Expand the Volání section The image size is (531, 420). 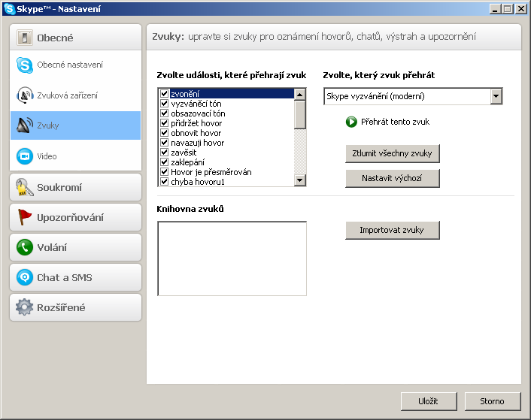pyautogui.click(x=75, y=247)
